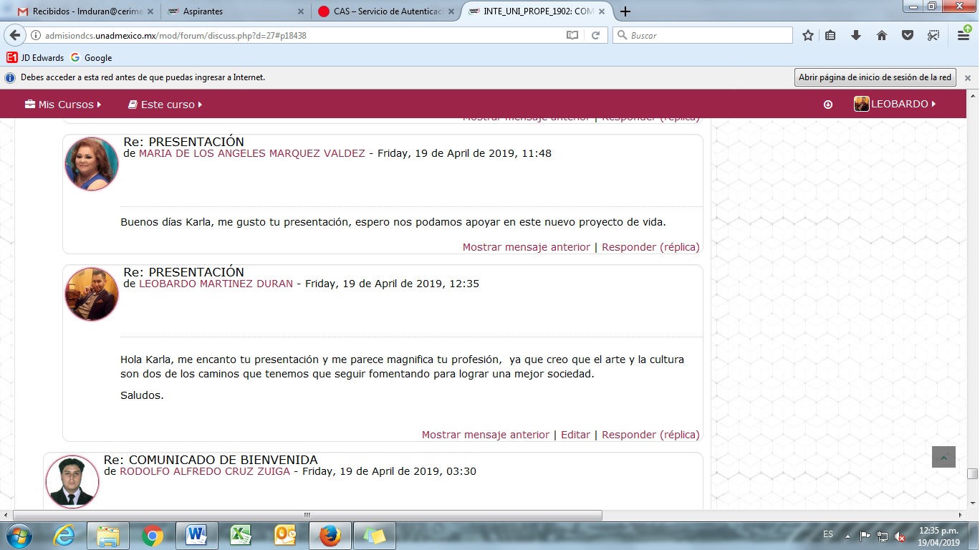Screen dimensions: 980x550
Task: Open Microsoft Word from the taskbar
Action: click(x=196, y=535)
